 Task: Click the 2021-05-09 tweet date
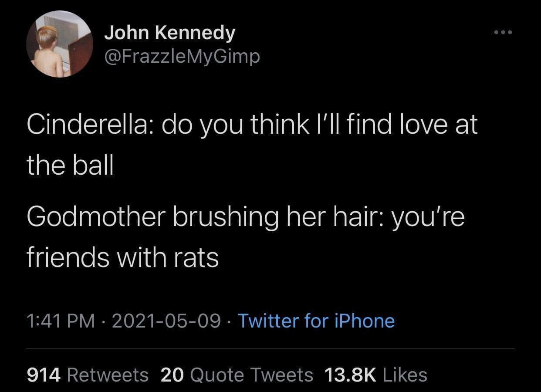(166, 321)
